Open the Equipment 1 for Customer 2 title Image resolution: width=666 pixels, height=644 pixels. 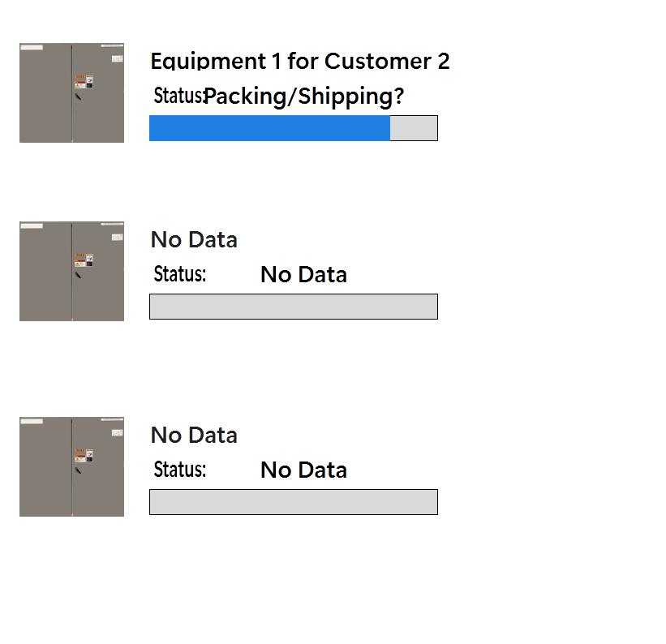(299, 61)
